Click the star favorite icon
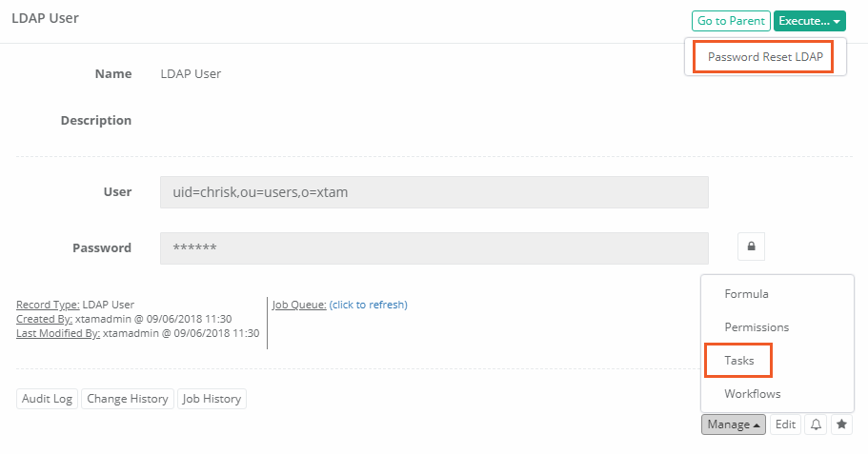Viewport: 868px width, 454px height. [841, 424]
